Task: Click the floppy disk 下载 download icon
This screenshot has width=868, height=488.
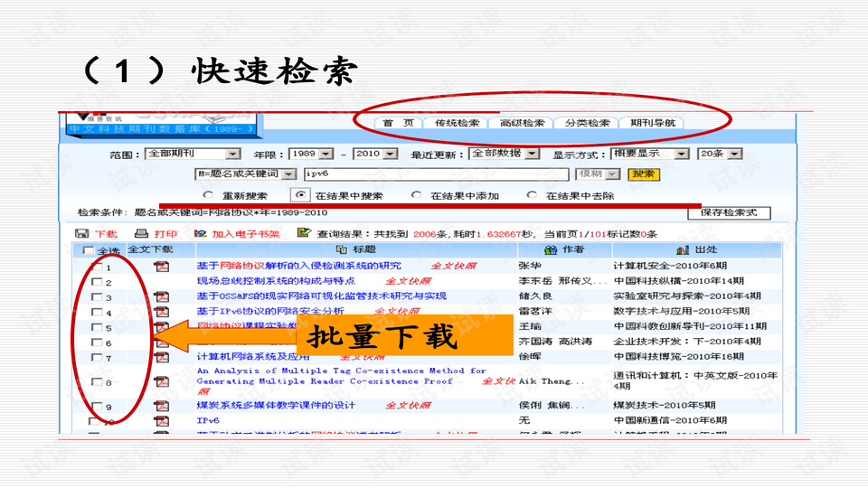Action: (82, 233)
